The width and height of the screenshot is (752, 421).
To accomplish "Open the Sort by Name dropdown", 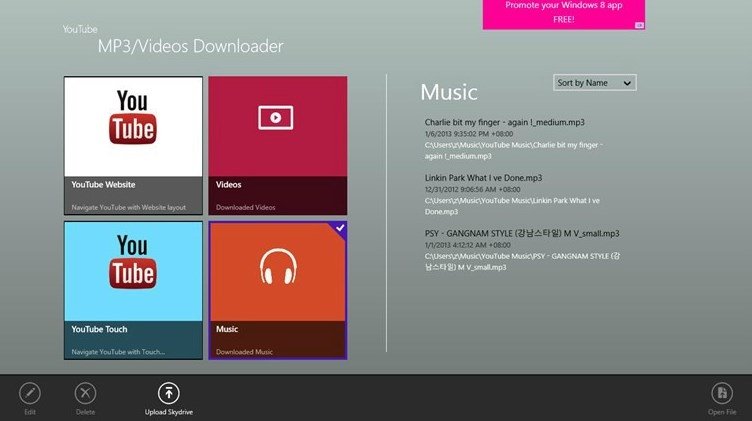I will point(595,82).
